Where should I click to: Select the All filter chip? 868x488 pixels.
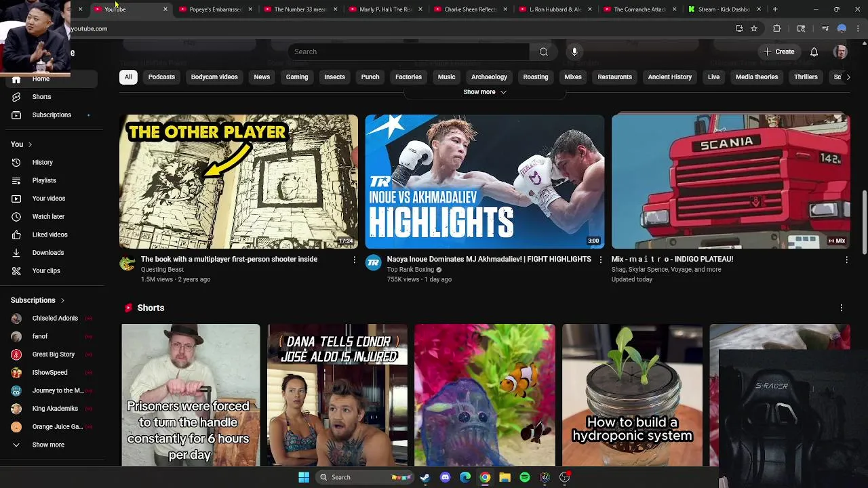[x=128, y=77]
